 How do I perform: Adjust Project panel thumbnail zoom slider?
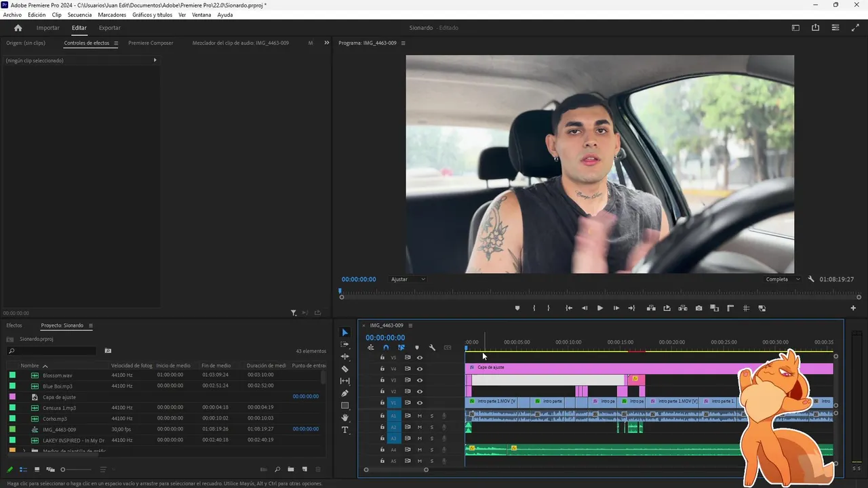pos(63,470)
